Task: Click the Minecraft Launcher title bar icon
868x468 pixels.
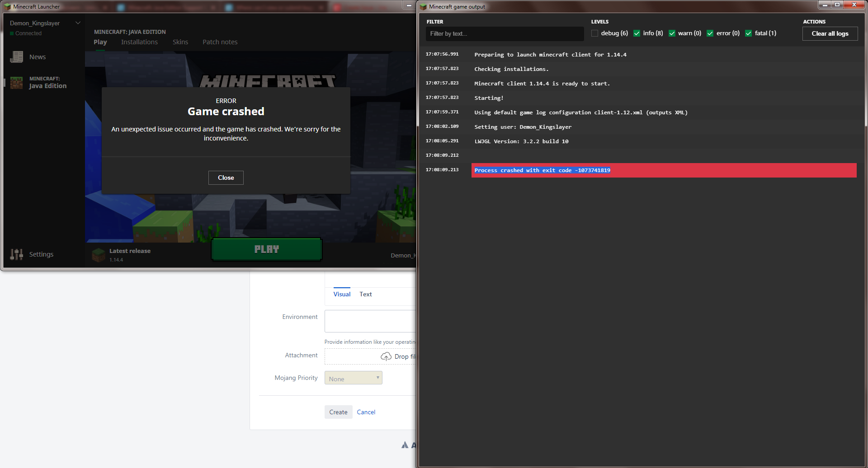Action: 7,7
